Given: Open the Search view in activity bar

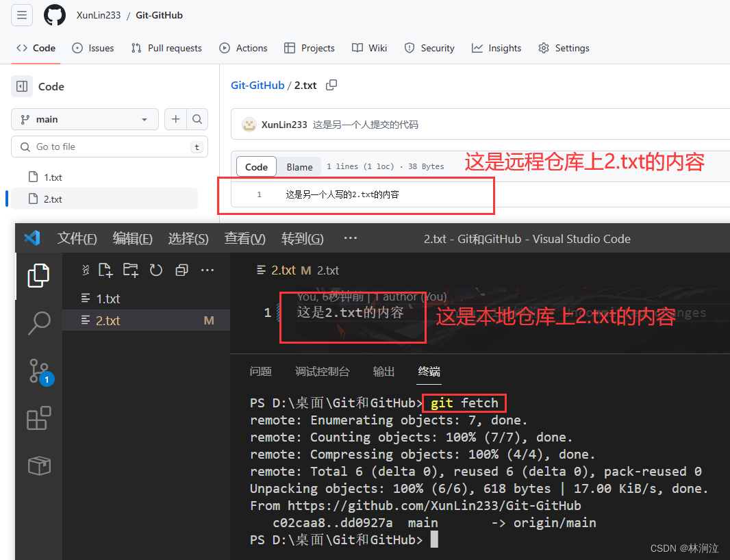Looking at the screenshot, I should (38, 323).
